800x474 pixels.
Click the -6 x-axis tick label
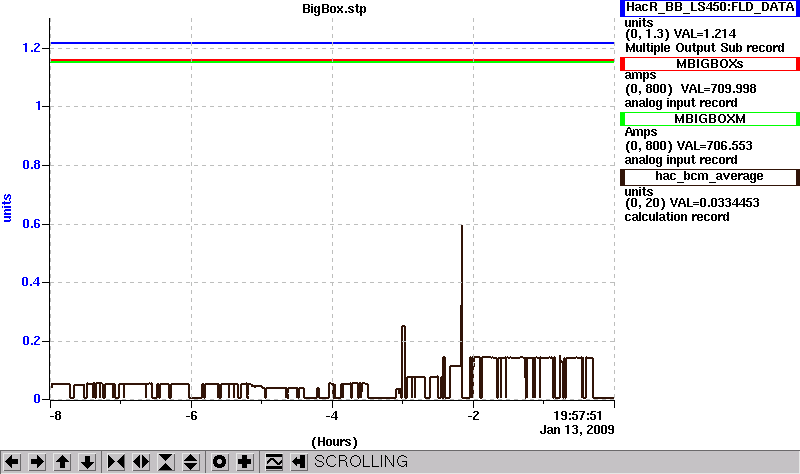pyautogui.click(x=191, y=415)
